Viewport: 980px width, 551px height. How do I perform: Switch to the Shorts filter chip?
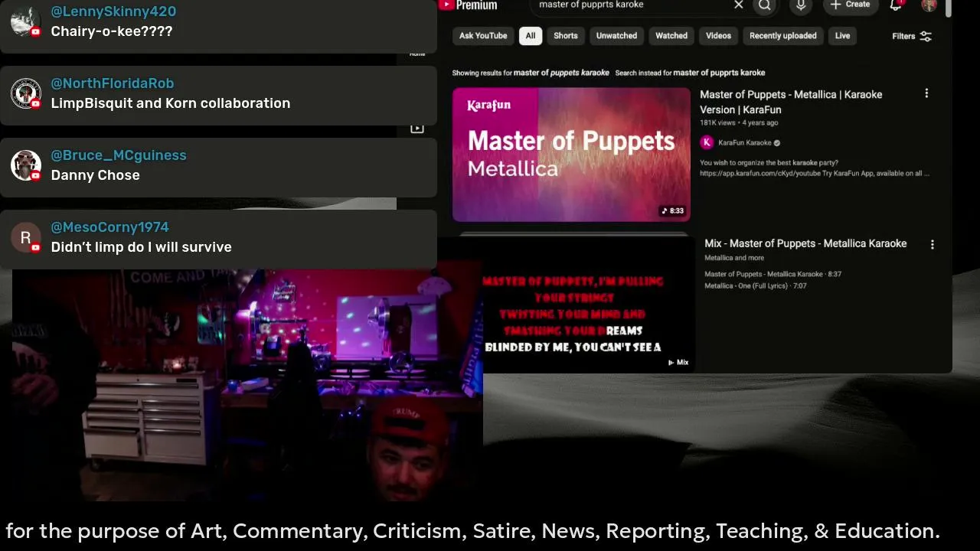point(566,36)
